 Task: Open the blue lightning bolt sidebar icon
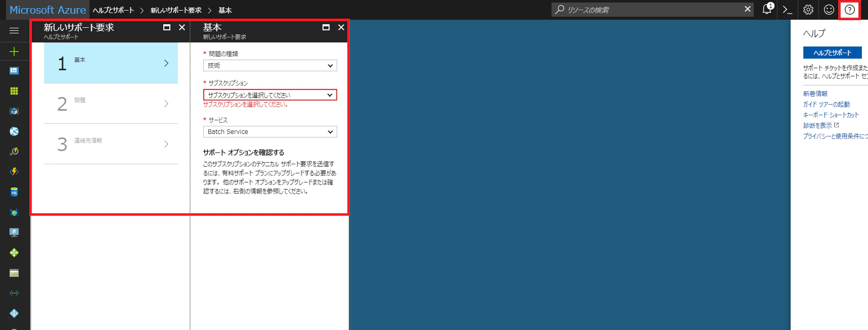(14, 172)
